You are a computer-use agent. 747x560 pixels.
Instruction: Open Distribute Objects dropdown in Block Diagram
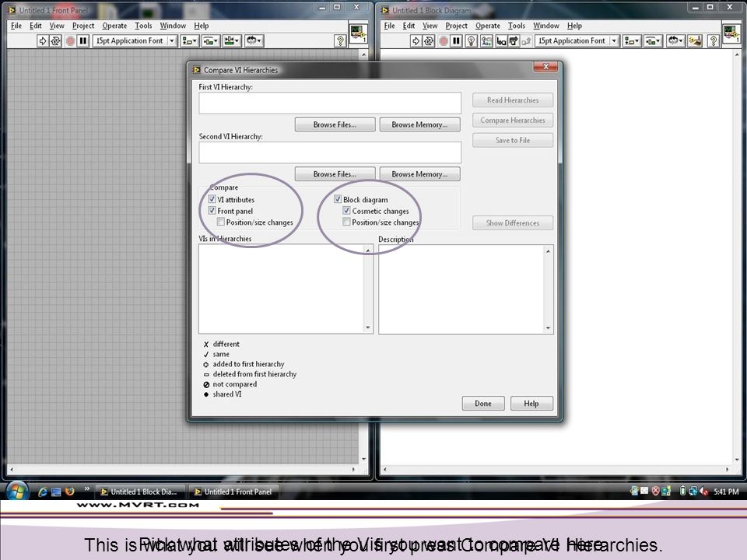tap(653, 41)
